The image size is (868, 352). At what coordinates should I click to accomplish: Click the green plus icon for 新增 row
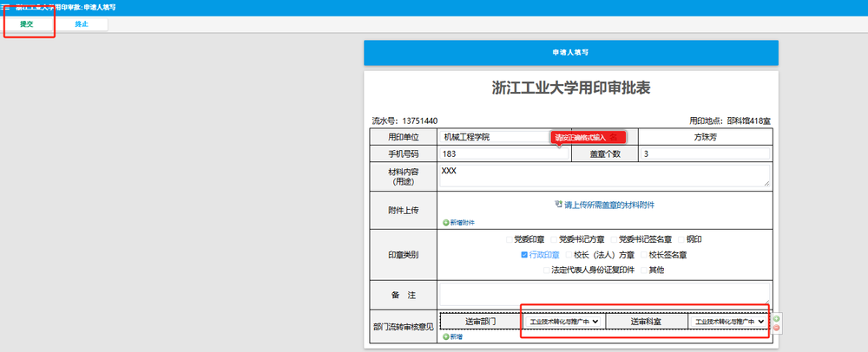446,336
